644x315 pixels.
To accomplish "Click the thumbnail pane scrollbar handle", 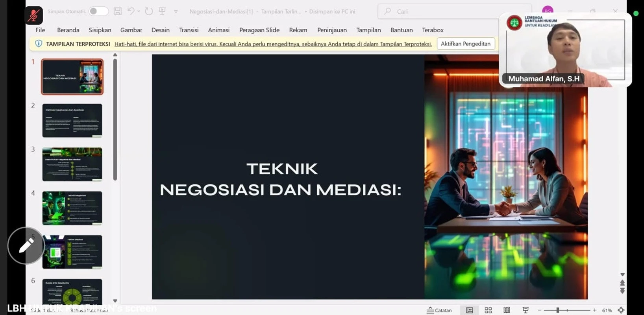I will (115, 119).
